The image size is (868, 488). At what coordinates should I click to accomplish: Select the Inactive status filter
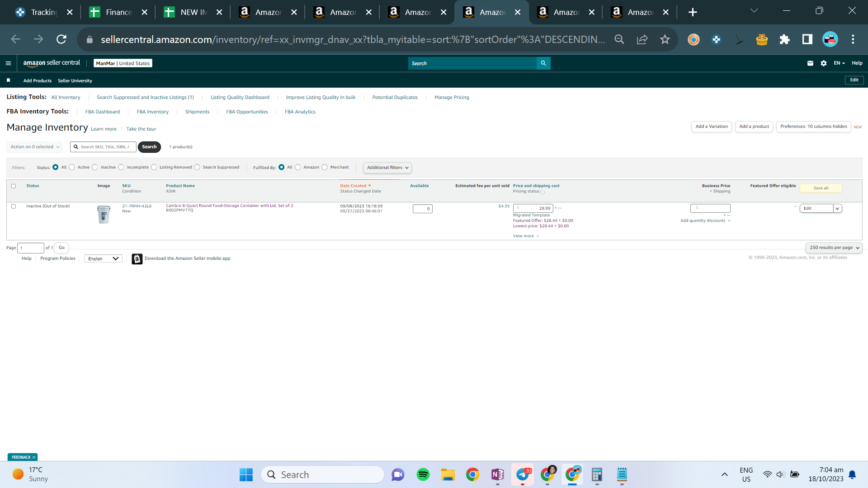(95, 167)
